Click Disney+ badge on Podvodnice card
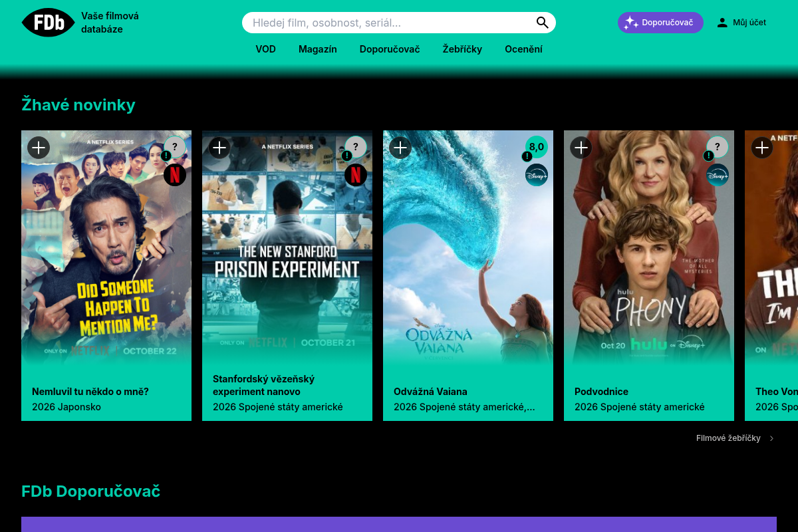The height and width of the screenshot is (532, 798). 718,175
